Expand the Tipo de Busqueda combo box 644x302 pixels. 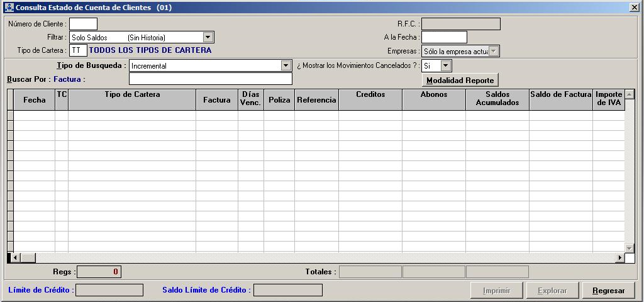click(286, 65)
